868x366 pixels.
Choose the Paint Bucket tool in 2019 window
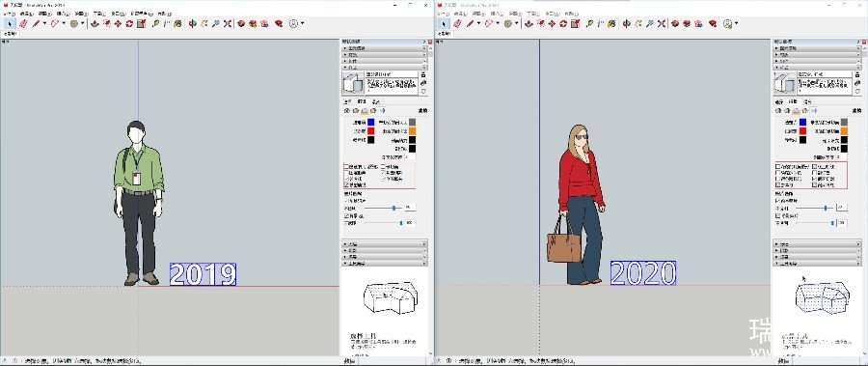pos(177,24)
